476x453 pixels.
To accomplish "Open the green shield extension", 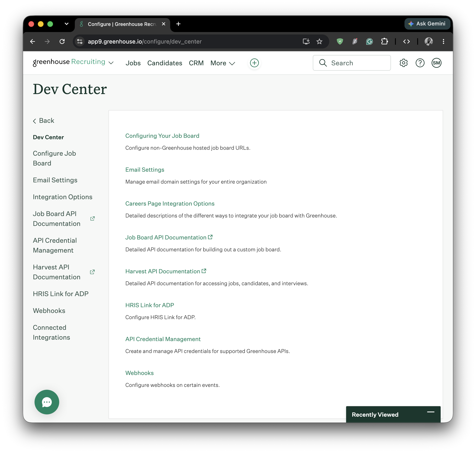I will point(340,41).
